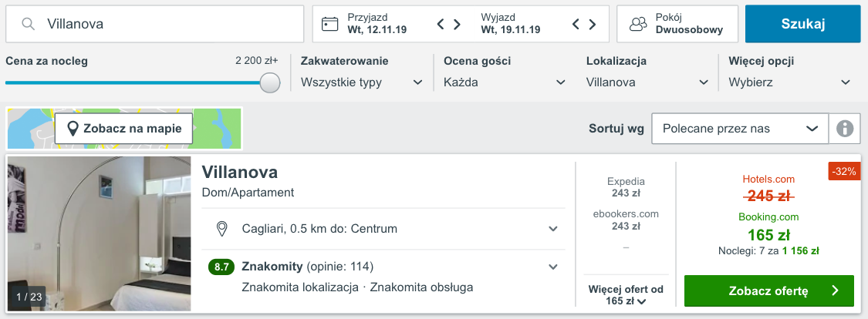This screenshot has width=868, height=319.
Task: Click the Zobacz ofertę green button
Action: pyautogui.click(x=769, y=290)
